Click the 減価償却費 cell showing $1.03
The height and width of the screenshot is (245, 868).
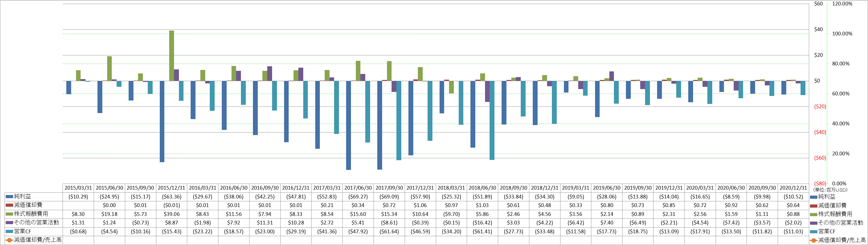[x=482, y=205]
